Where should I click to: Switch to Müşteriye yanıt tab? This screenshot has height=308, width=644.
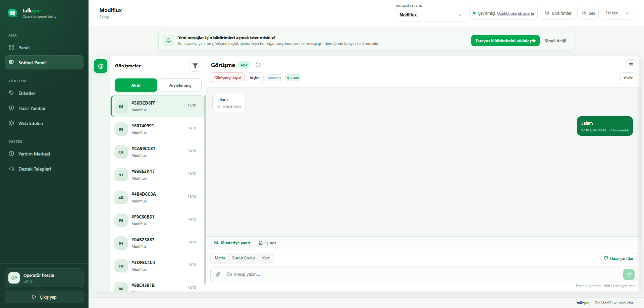click(232, 243)
